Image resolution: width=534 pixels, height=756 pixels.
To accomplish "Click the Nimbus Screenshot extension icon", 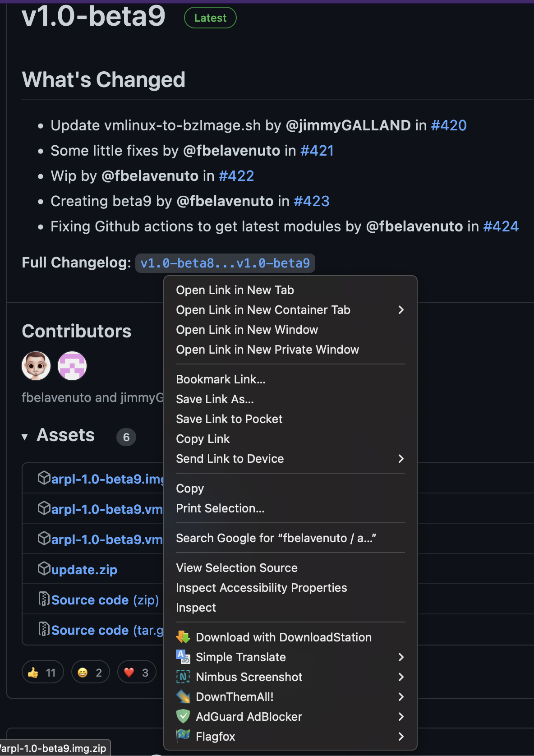I will point(183,677).
